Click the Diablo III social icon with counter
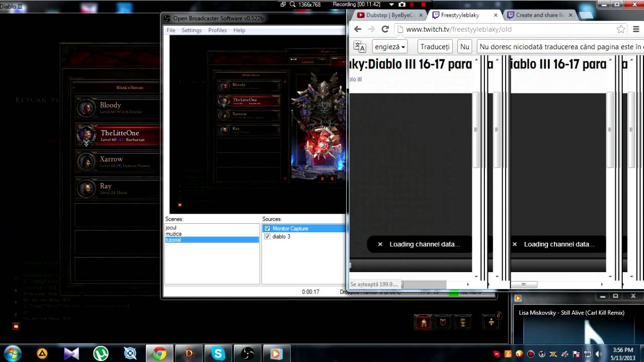The width and height of the screenshot is (644, 362). tap(491, 322)
